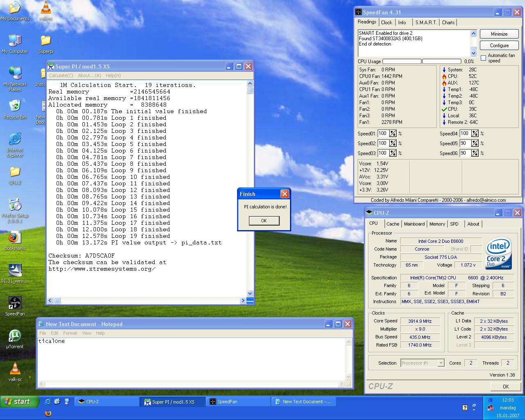Open the Cache tab in CPU-Z

(393, 224)
